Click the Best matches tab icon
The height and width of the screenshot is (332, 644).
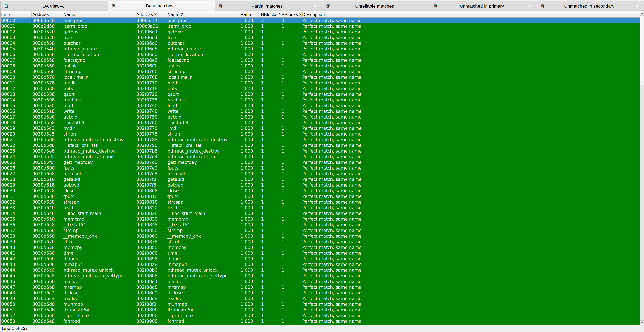113,6
